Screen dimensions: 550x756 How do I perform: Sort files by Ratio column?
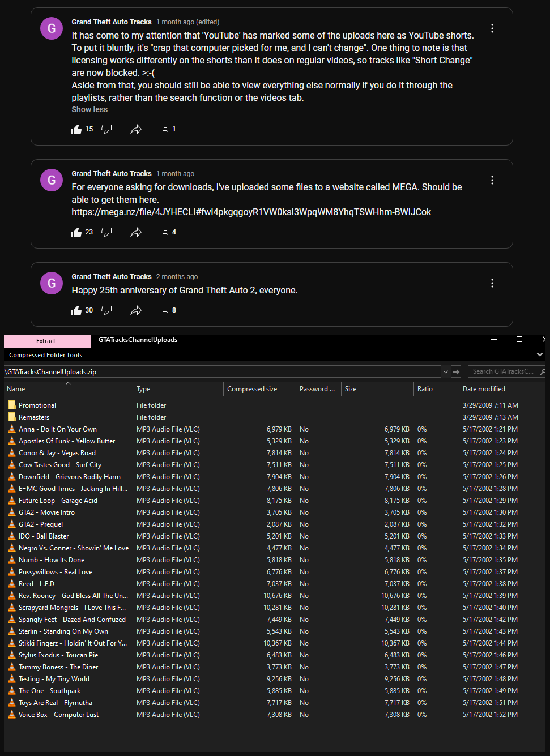437,389
